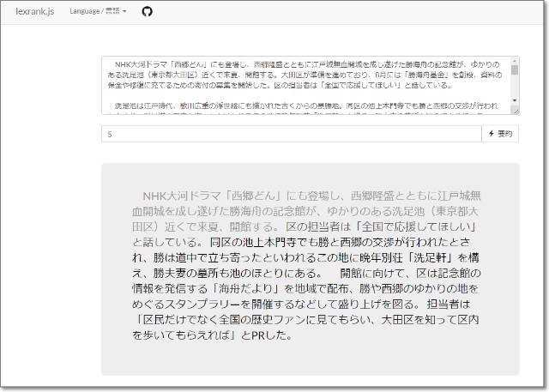Click the caret next to Language / 言語

click(x=125, y=12)
